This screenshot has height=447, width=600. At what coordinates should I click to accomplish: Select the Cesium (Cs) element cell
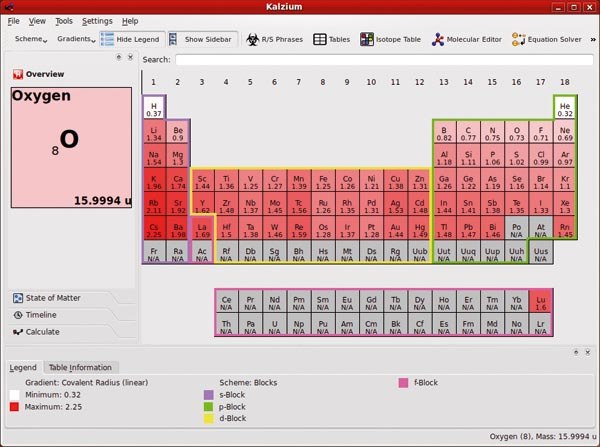click(154, 228)
